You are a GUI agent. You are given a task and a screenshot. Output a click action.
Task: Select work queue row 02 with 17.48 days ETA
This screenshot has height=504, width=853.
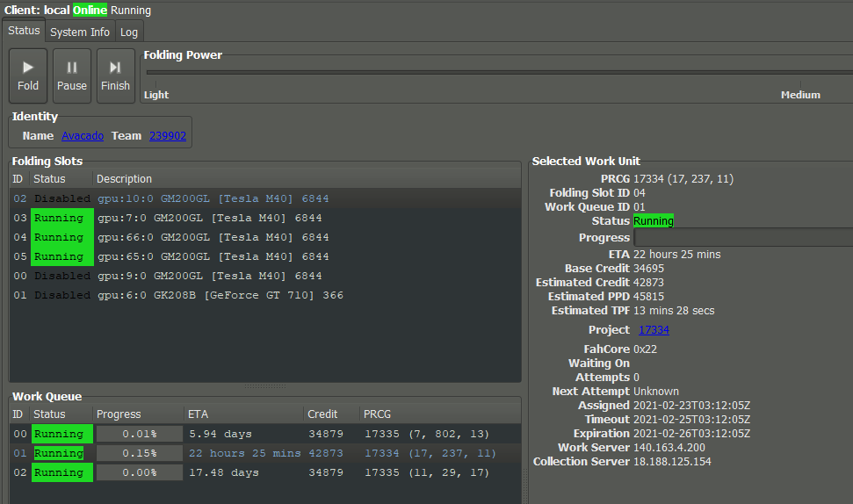point(265,472)
